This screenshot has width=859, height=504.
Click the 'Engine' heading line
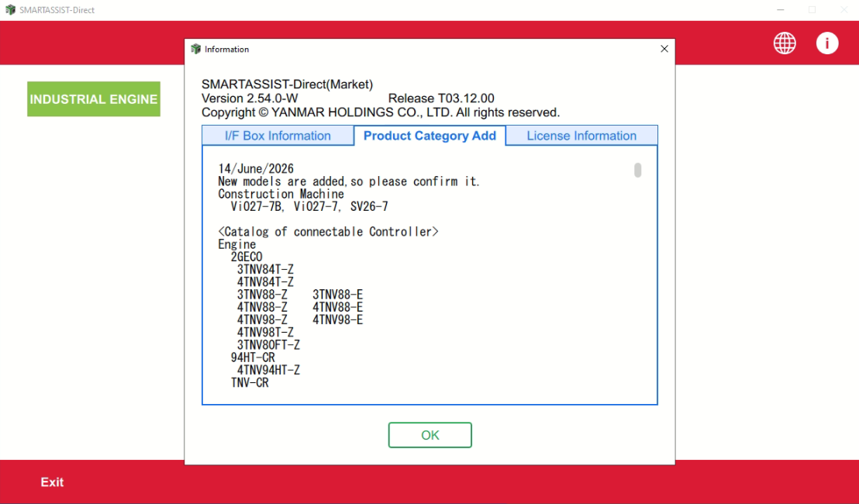pos(236,244)
